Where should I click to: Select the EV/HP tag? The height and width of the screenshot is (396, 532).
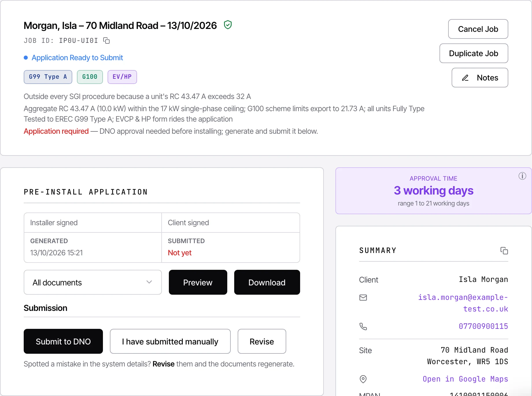click(x=122, y=77)
